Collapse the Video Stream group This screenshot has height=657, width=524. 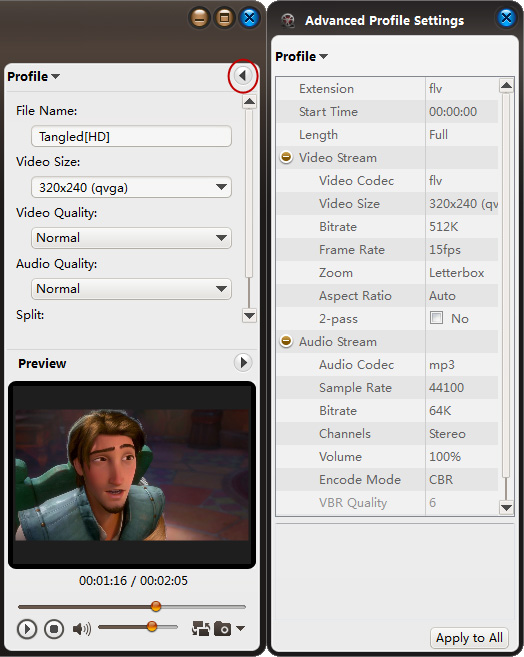tap(286, 157)
